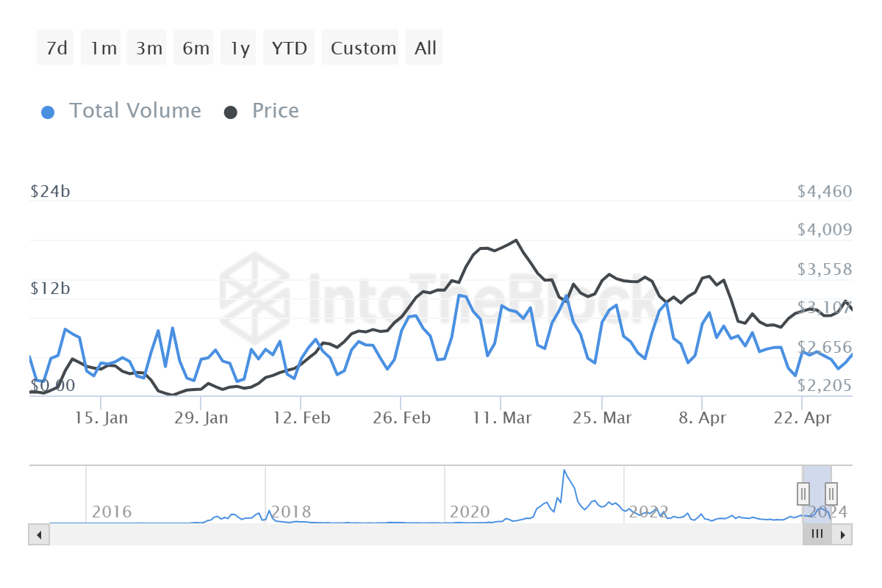This screenshot has height=588, width=882.
Task: Show All historical data
Action: coord(425,49)
